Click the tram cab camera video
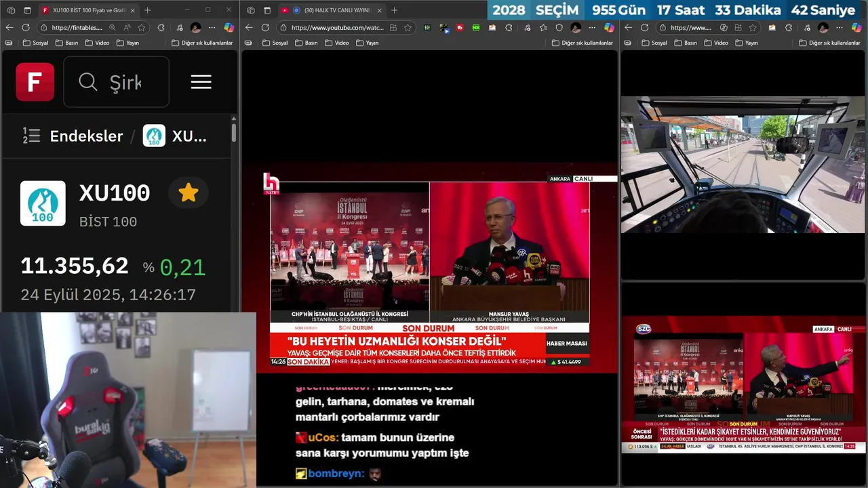The height and width of the screenshot is (488, 868). click(743, 165)
